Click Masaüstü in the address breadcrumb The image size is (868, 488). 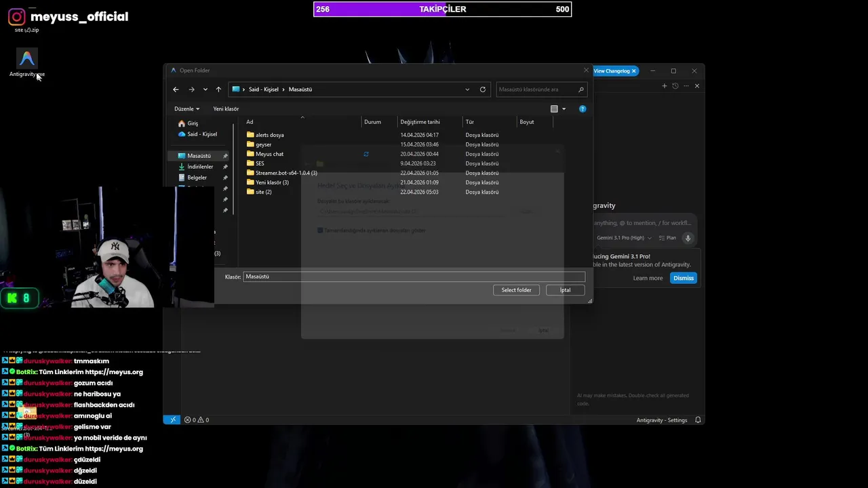[300, 89]
